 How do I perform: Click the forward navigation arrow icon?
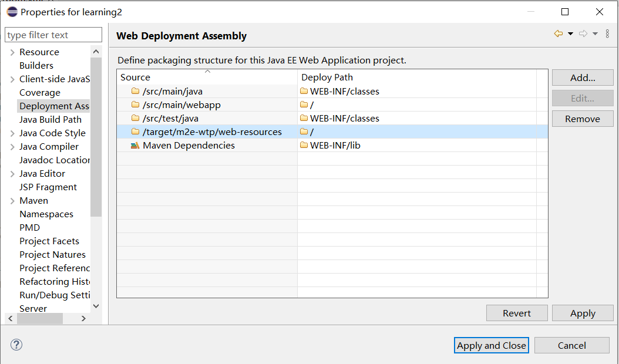583,34
